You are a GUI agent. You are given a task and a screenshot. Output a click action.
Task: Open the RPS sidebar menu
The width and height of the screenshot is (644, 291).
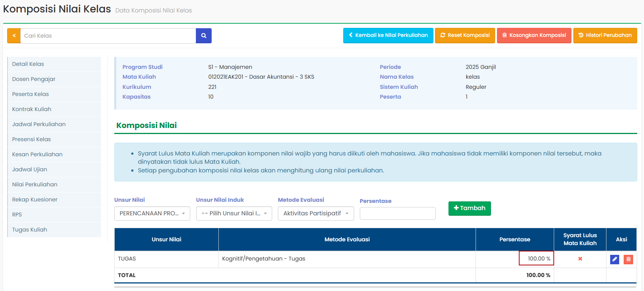[x=17, y=215]
